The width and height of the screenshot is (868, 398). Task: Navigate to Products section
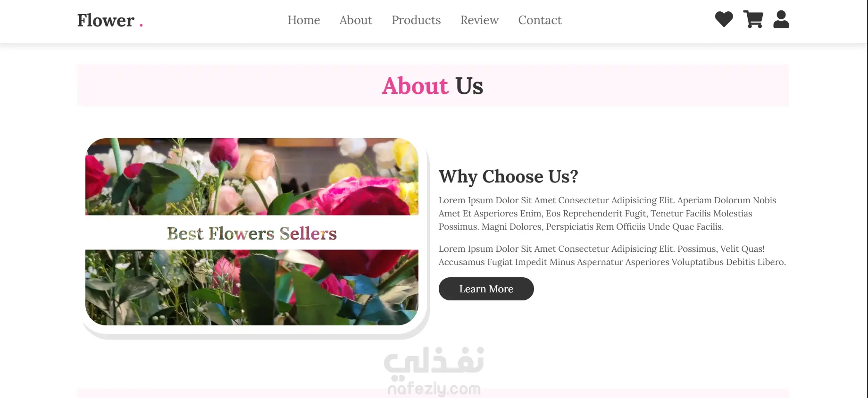tap(416, 20)
